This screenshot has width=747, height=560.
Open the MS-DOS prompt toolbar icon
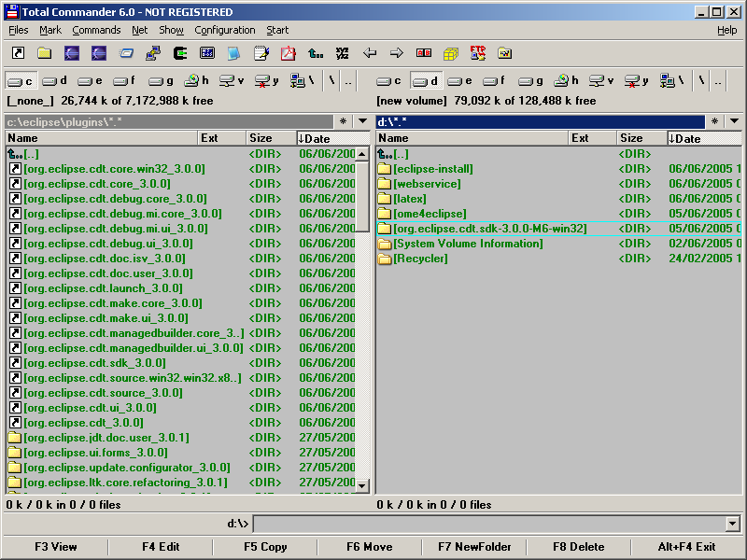point(207,53)
